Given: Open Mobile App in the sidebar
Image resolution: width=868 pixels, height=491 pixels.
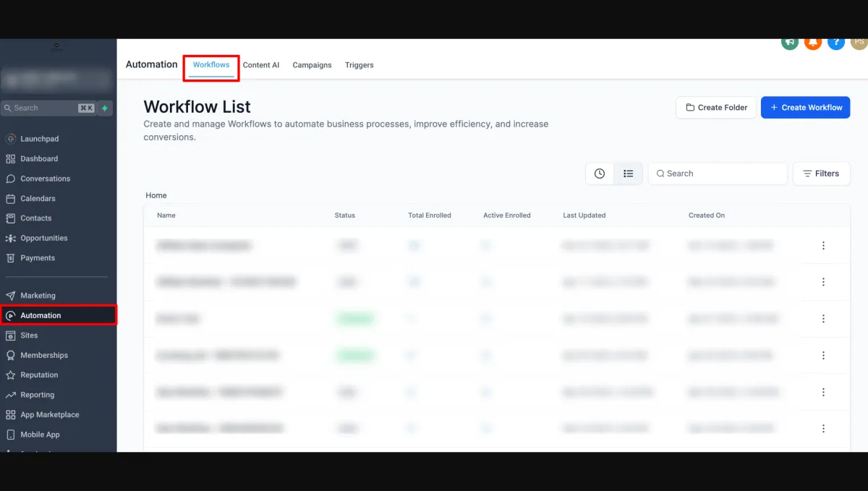Looking at the screenshot, I should [x=40, y=435].
